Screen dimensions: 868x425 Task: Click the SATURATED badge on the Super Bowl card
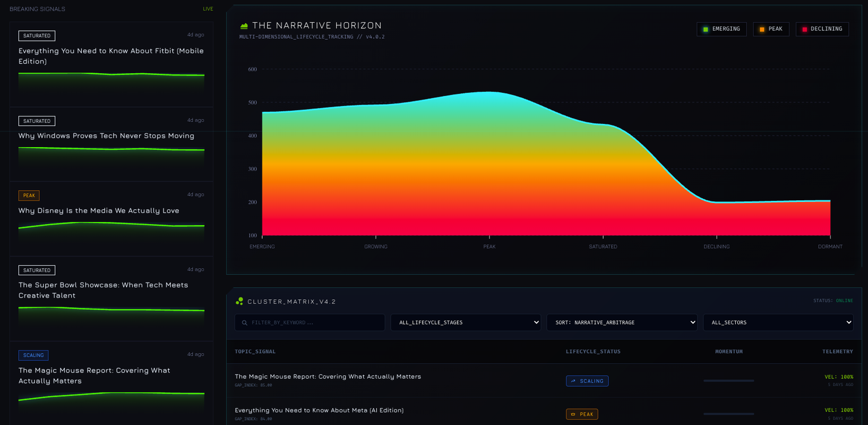tap(37, 270)
